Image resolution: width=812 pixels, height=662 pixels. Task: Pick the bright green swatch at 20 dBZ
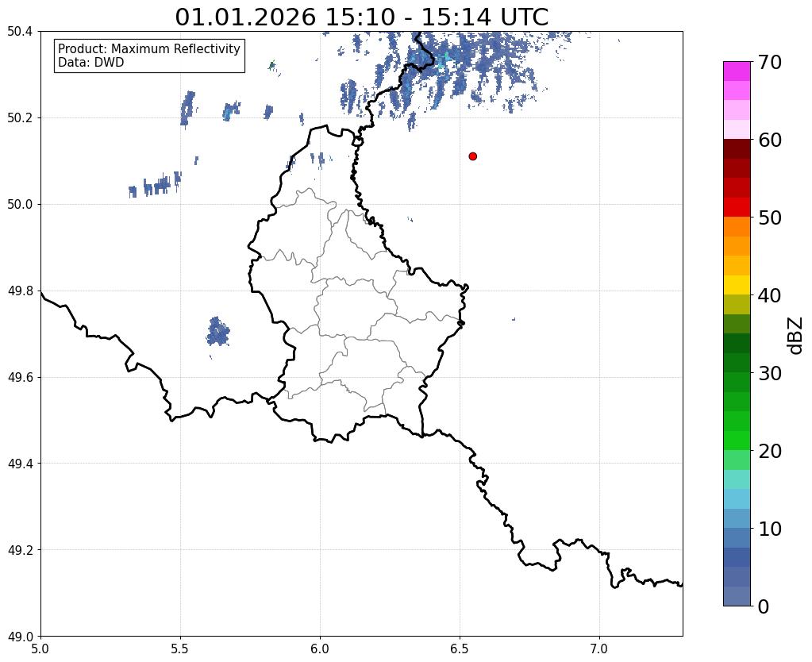point(736,440)
